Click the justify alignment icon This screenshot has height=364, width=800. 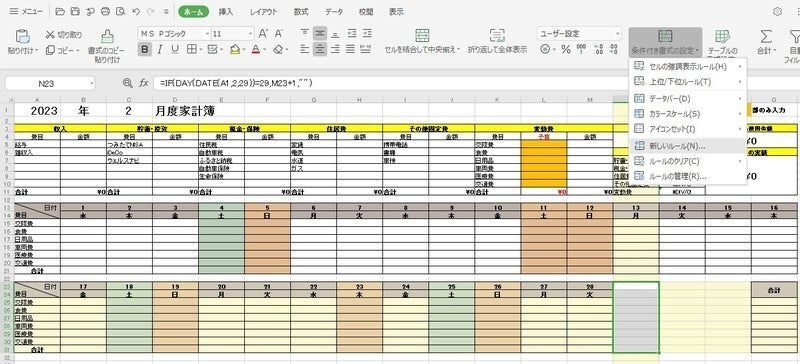(351, 50)
